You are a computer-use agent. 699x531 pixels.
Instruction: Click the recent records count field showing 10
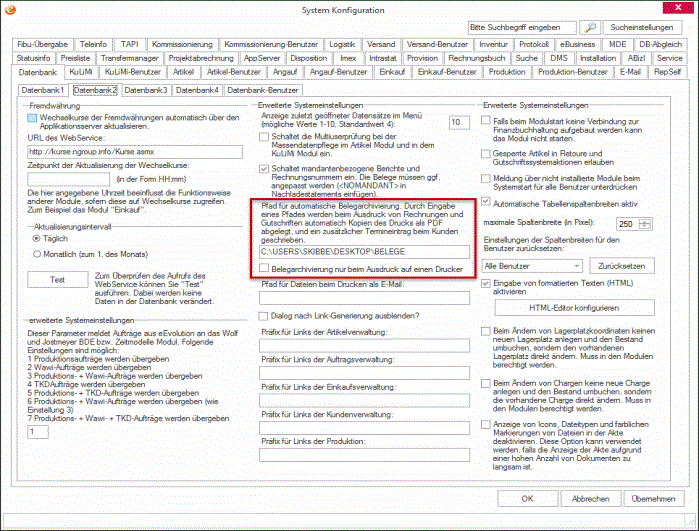(x=459, y=122)
